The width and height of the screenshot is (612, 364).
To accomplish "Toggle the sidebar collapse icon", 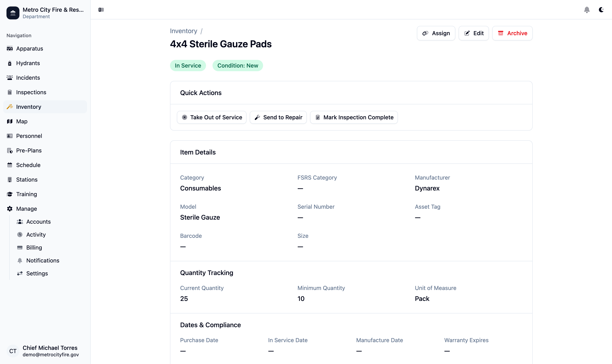I will pos(101,10).
